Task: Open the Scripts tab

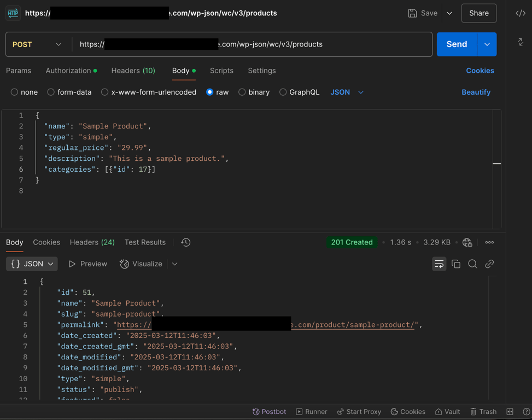Action: tap(221, 71)
